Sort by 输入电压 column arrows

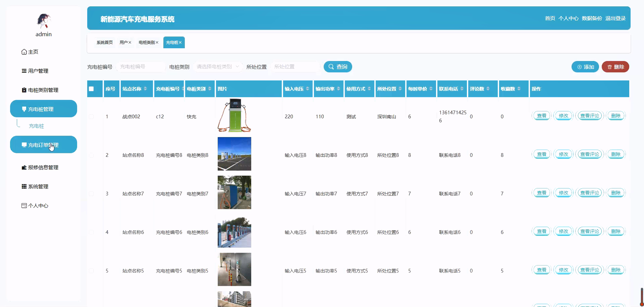[x=308, y=89]
